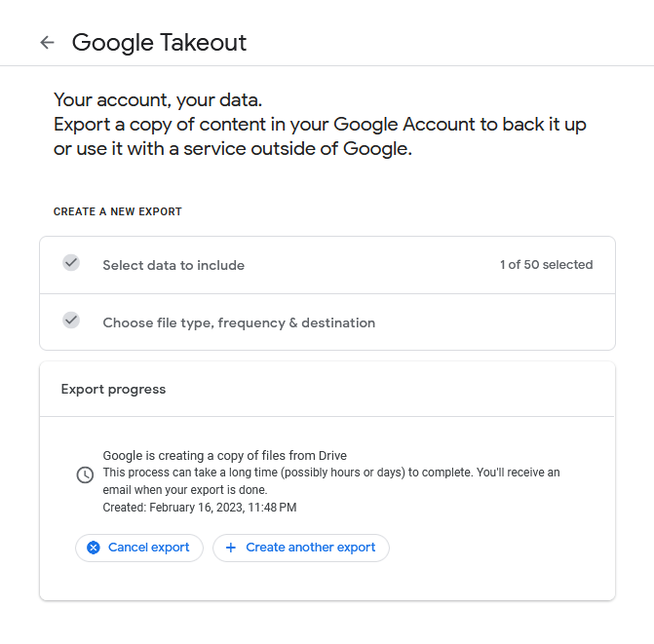Click the plus icon in Create another export
Image resolution: width=654 pixels, height=644 pixels.
click(231, 548)
